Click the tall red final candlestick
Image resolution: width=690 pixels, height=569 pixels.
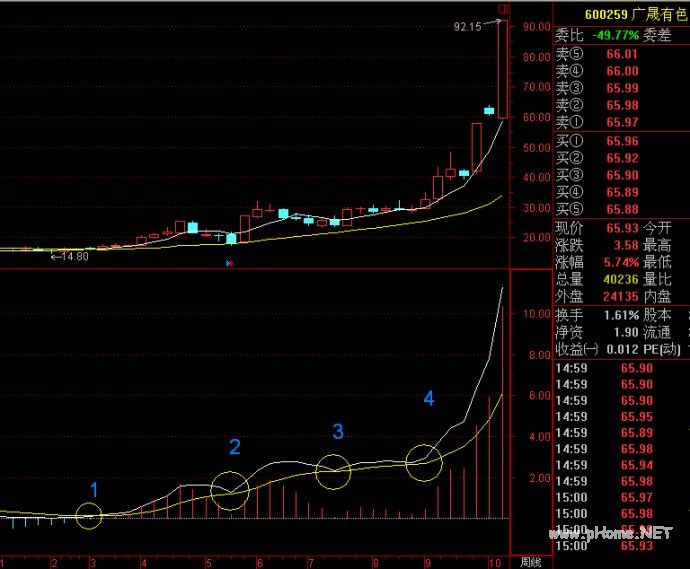coord(503,69)
